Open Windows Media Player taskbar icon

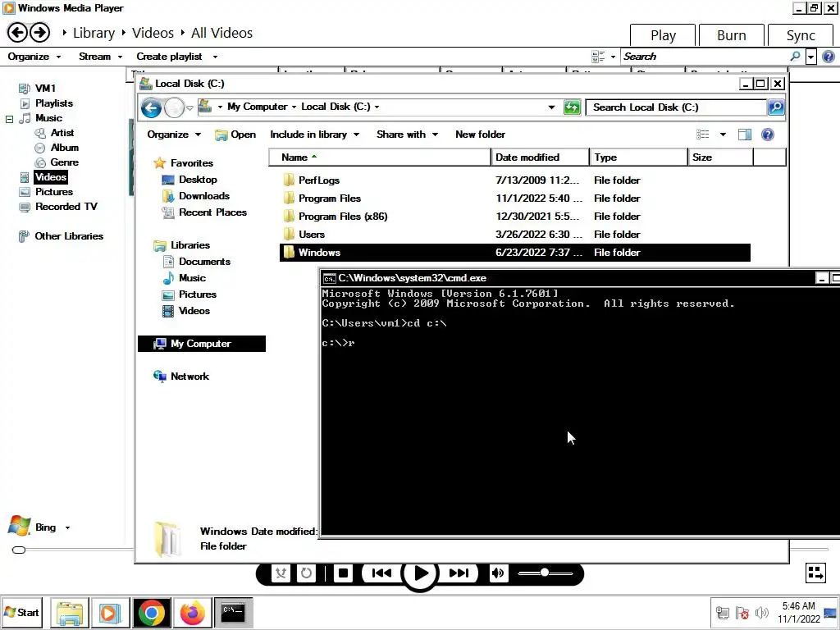[111, 612]
